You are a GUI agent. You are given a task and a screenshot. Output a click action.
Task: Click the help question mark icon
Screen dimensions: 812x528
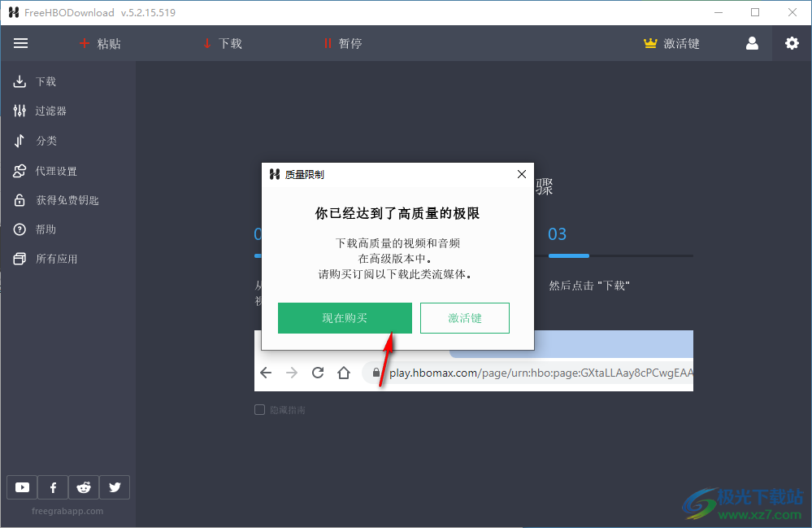pyautogui.click(x=20, y=229)
